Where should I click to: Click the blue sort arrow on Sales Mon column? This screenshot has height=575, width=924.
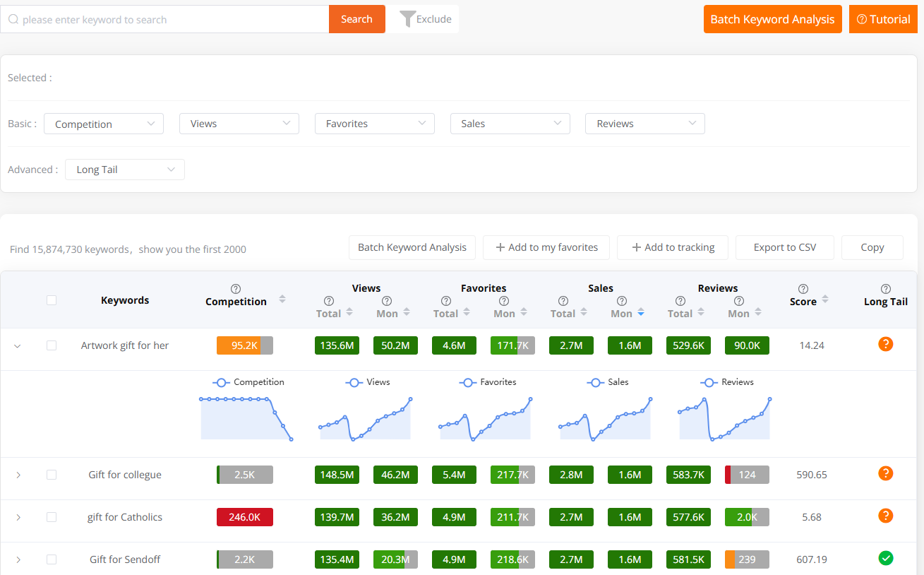coord(640,312)
